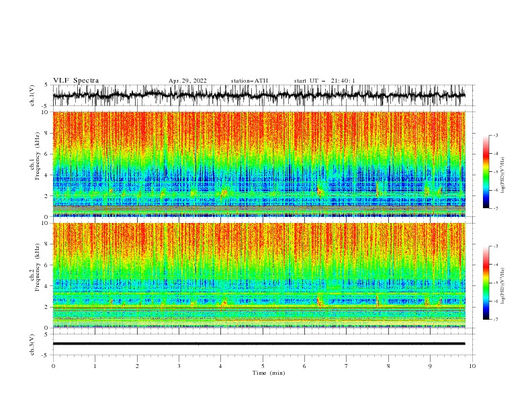
Task: Click the time tick label '2' on x-axis
Action: 137,366
